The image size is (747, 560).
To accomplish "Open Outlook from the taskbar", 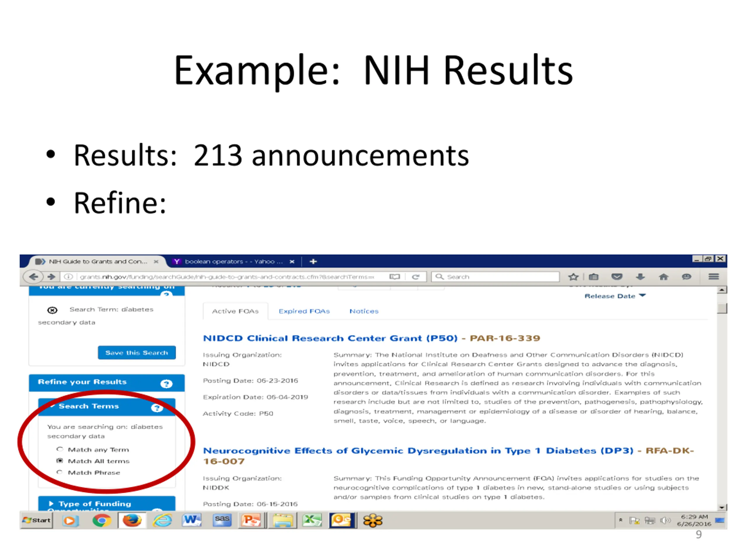I will 342,520.
